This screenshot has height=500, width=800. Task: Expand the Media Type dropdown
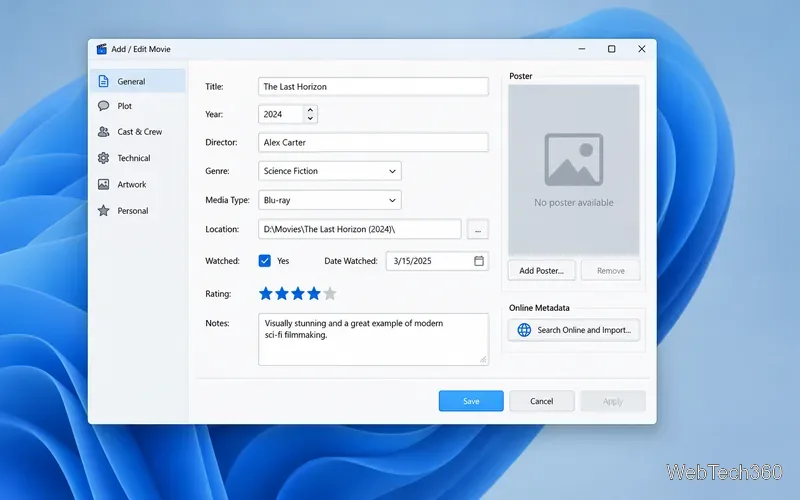click(x=330, y=200)
